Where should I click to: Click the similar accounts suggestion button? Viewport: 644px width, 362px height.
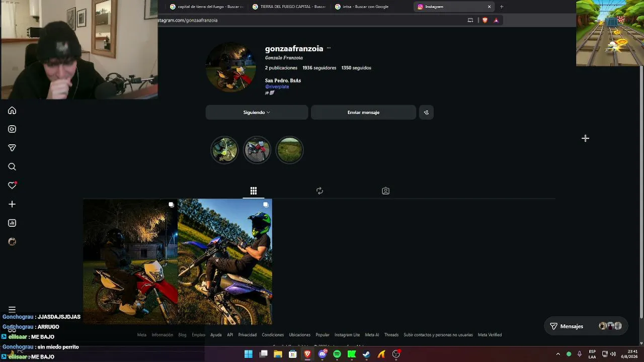(x=426, y=113)
